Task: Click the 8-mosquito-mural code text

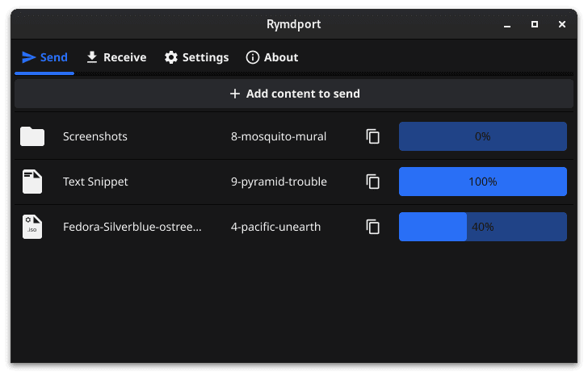Action: pyautogui.click(x=279, y=136)
